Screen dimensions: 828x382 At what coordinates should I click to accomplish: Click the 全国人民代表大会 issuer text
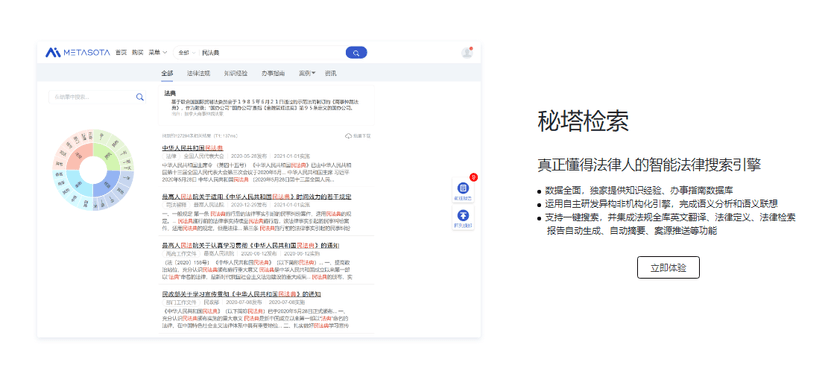(204, 156)
